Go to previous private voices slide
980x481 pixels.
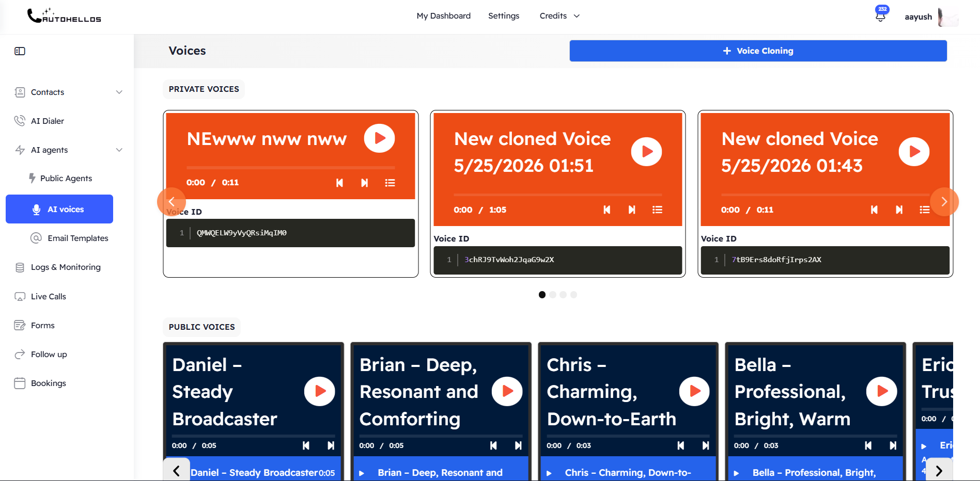click(171, 202)
